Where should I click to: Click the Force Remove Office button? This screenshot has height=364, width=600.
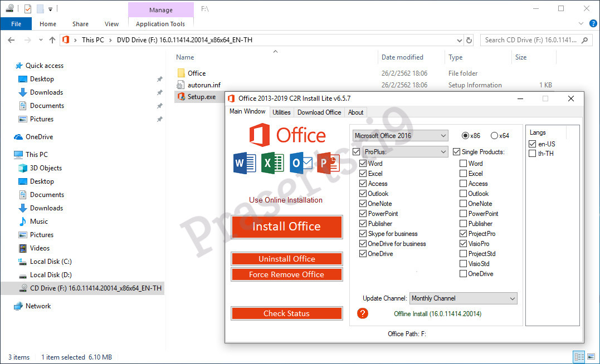point(286,274)
